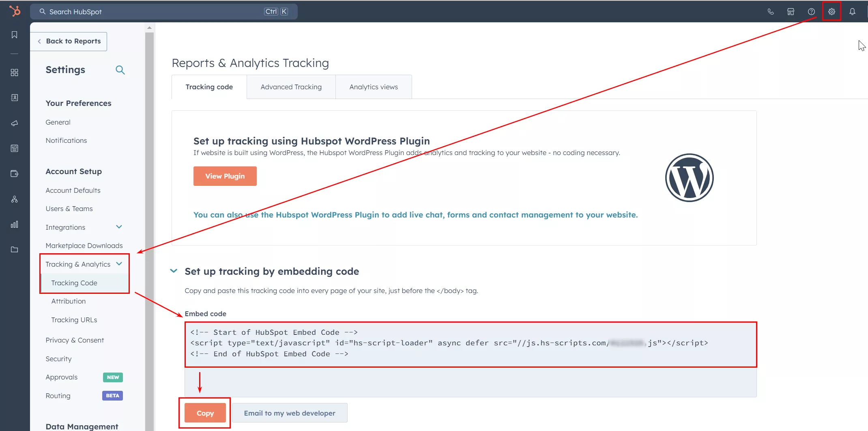Image resolution: width=868 pixels, height=431 pixels.
Task: Click the Integrations label
Action: [x=65, y=227]
